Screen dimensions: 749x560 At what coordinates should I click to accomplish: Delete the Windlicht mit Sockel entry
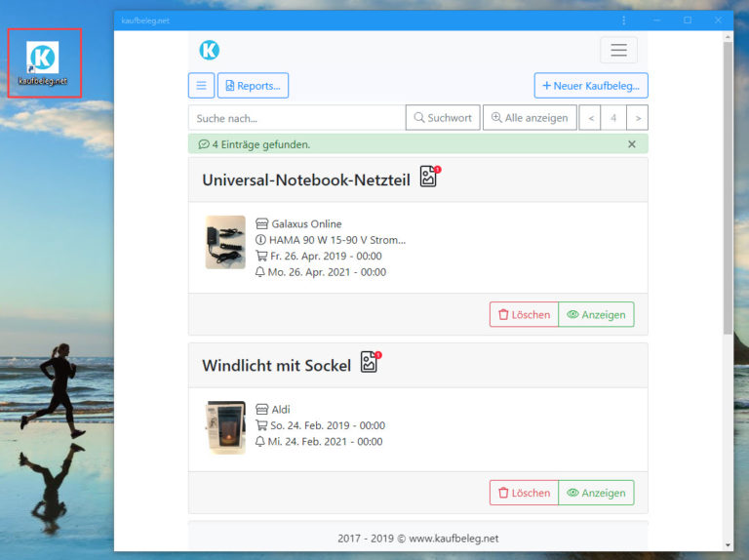[x=524, y=493]
